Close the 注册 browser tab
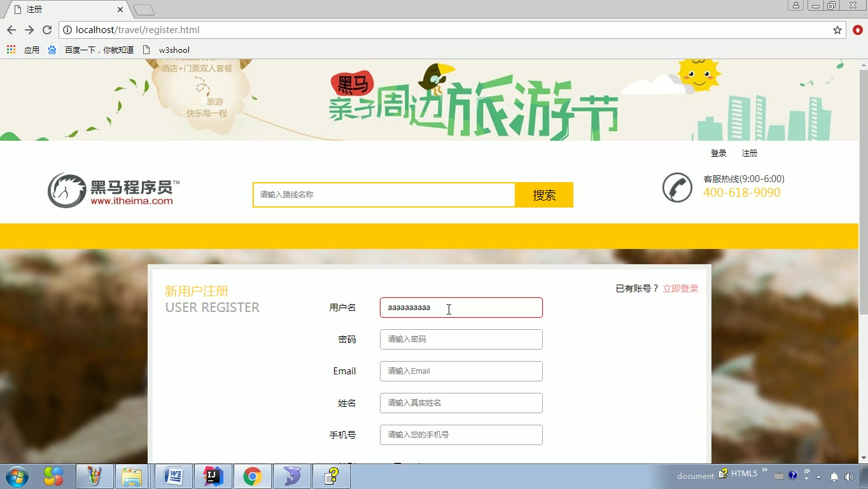 coord(120,10)
